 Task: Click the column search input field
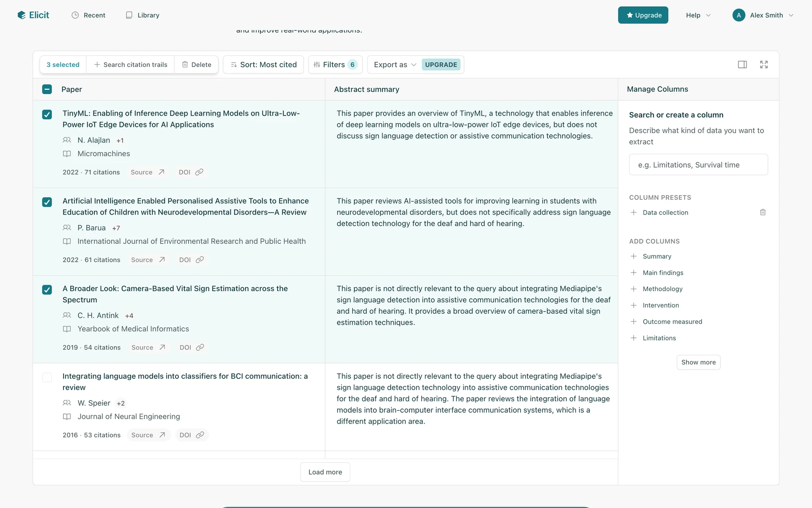[698, 165]
